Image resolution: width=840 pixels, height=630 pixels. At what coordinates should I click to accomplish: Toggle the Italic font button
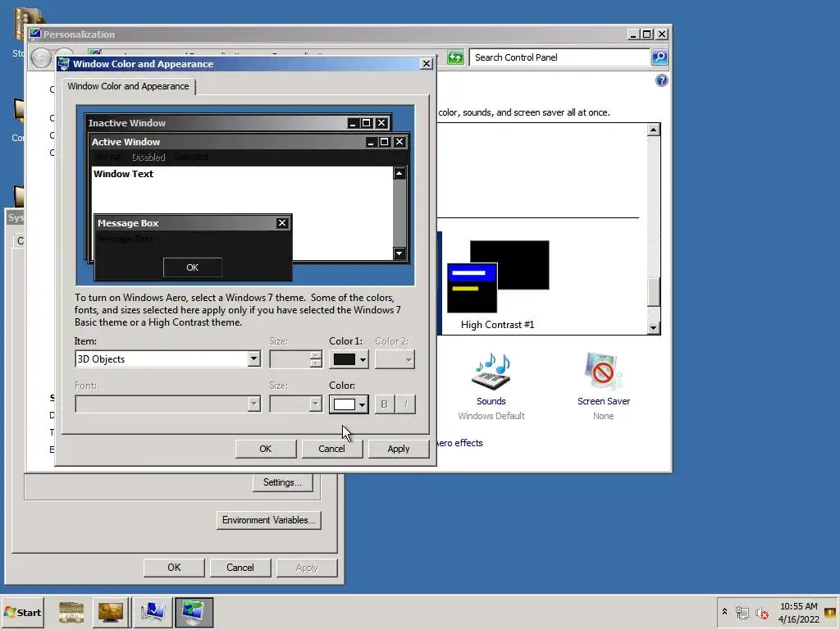[x=405, y=404]
